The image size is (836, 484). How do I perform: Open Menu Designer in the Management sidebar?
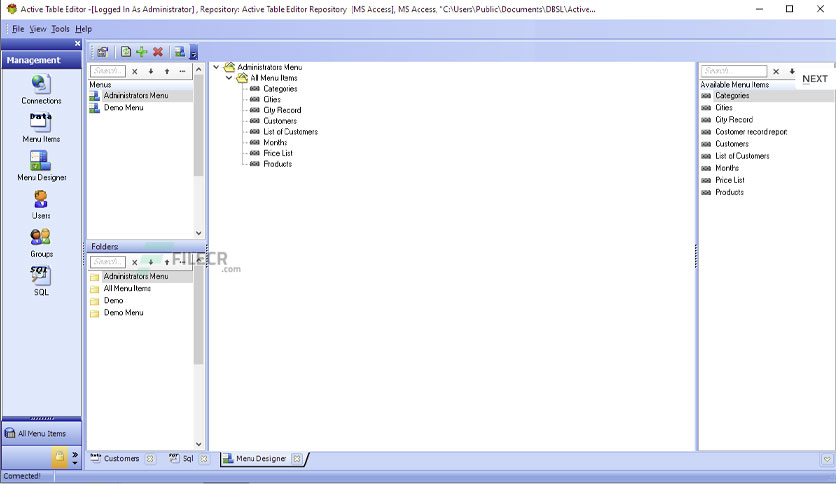pos(41,166)
